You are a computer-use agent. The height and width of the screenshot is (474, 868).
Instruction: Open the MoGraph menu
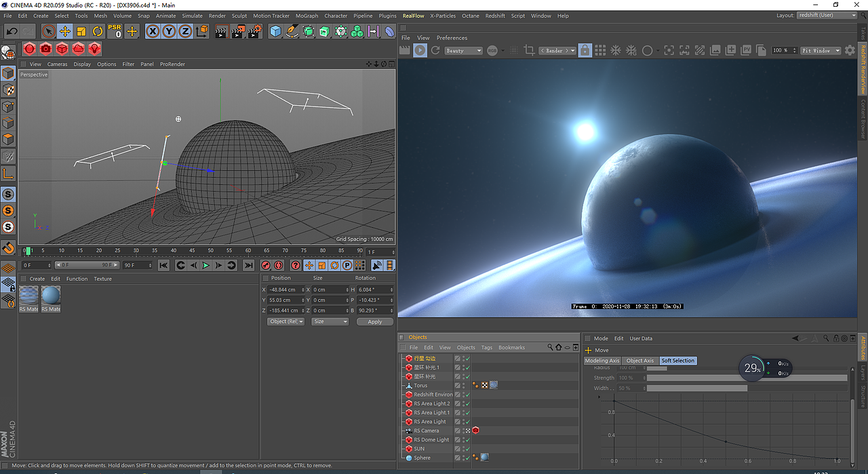pos(307,16)
